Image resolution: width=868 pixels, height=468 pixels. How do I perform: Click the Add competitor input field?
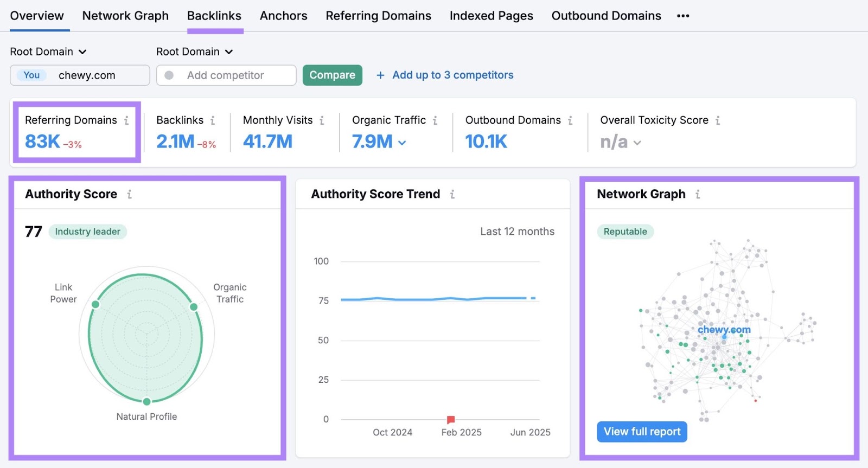pos(226,75)
